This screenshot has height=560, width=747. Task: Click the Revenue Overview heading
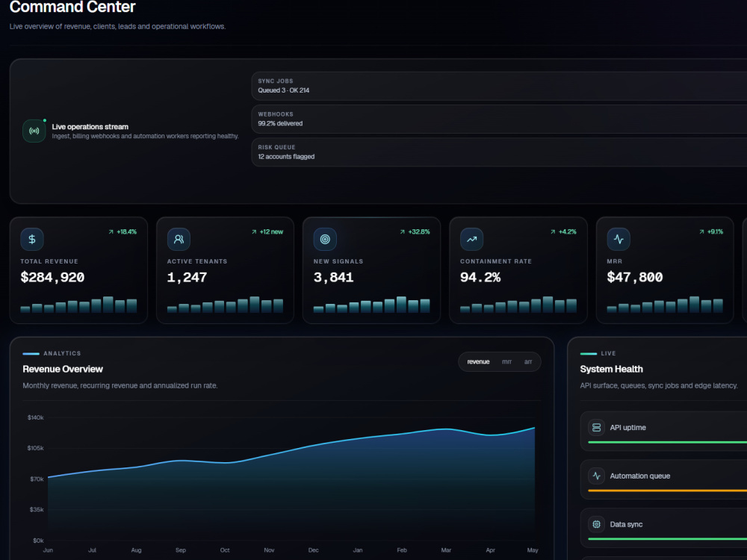[x=63, y=369]
